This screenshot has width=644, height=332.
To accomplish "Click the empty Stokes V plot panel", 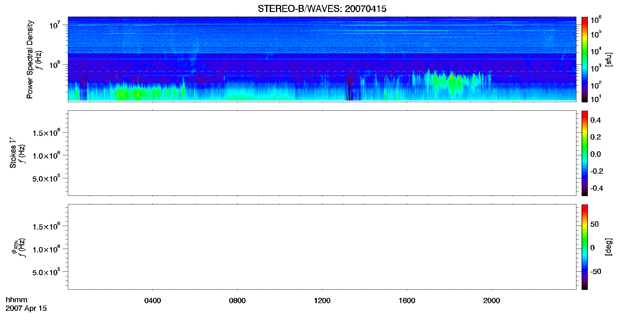I will pos(322,153).
